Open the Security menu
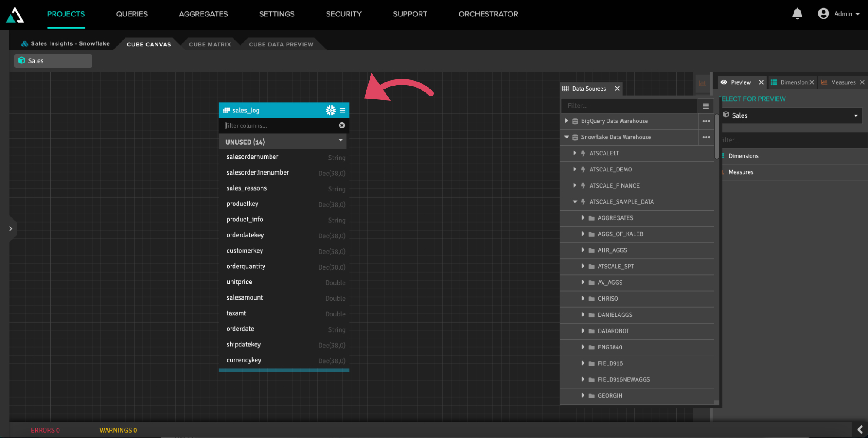868x438 pixels. (x=343, y=14)
